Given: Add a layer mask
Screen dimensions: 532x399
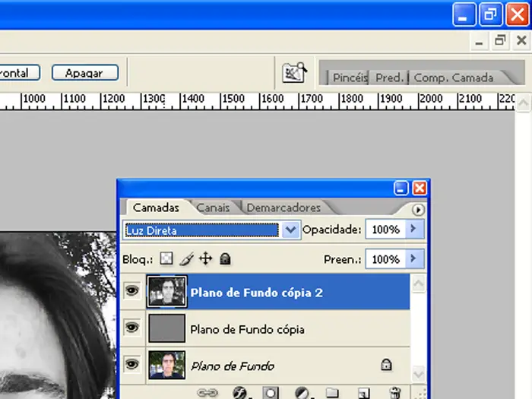Looking at the screenshot, I should click(271, 393).
